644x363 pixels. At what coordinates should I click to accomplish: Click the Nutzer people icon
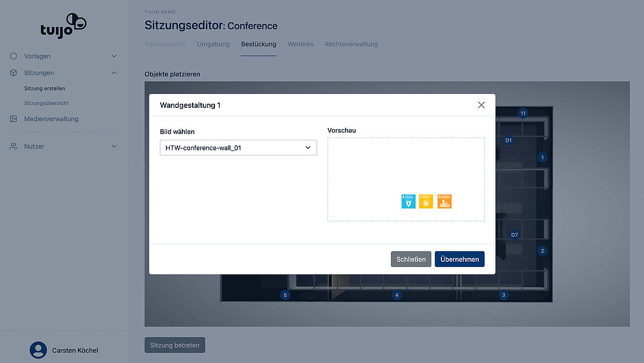tap(13, 146)
